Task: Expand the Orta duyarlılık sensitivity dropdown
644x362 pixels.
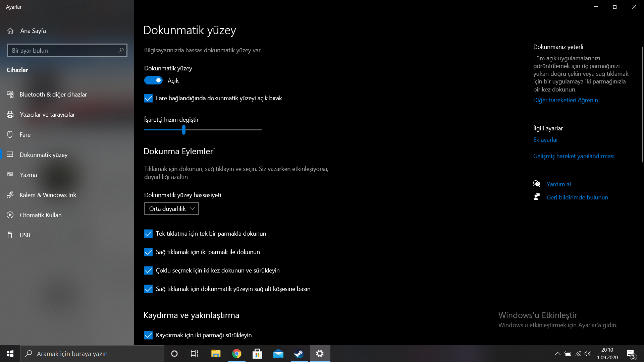Action: (171, 208)
